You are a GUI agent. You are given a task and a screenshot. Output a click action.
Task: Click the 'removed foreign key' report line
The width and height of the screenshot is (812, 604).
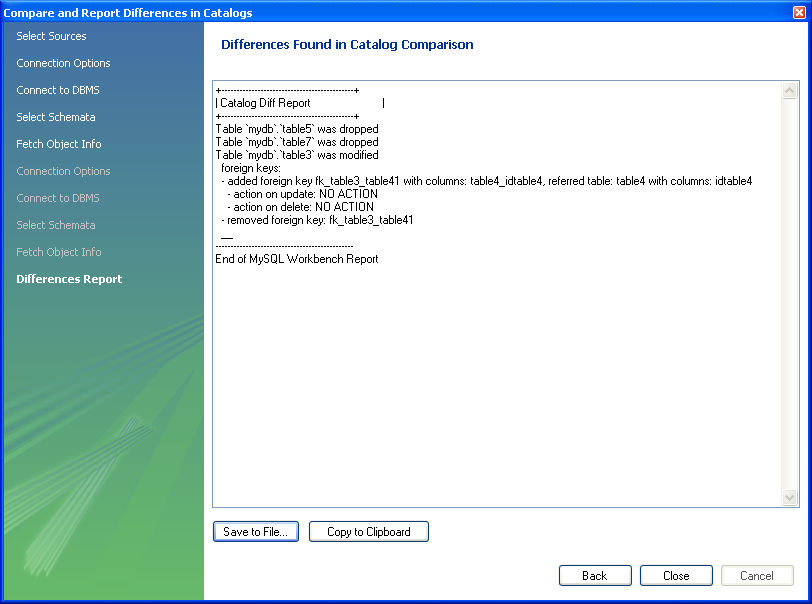tap(317, 220)
